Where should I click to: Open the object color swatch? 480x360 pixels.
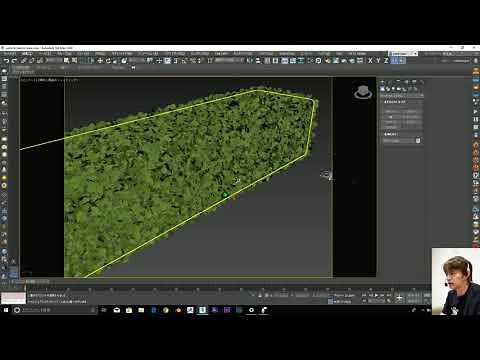[418, 141]
